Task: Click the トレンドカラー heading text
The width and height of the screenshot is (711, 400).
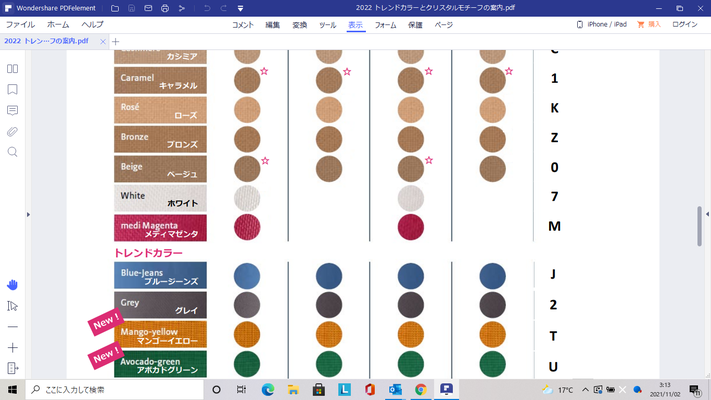Action: click(148, 253)
